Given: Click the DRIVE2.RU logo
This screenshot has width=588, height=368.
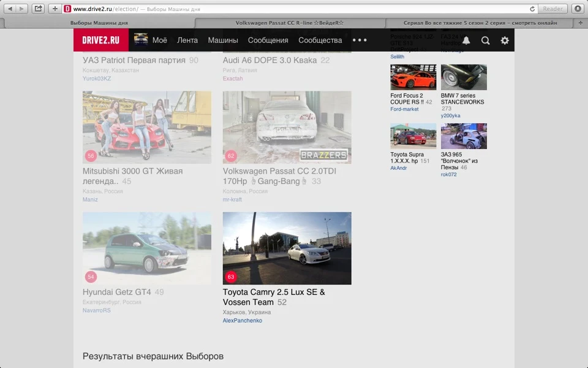Looking at the screenshot, I should tap(101, 40).
